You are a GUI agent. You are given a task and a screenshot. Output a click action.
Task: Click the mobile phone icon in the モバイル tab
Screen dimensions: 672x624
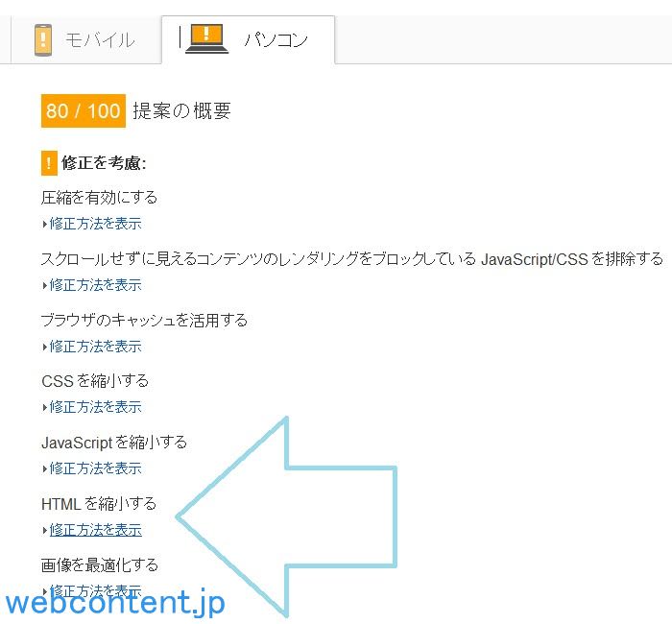pyautogui.click(x=43, y=40)
